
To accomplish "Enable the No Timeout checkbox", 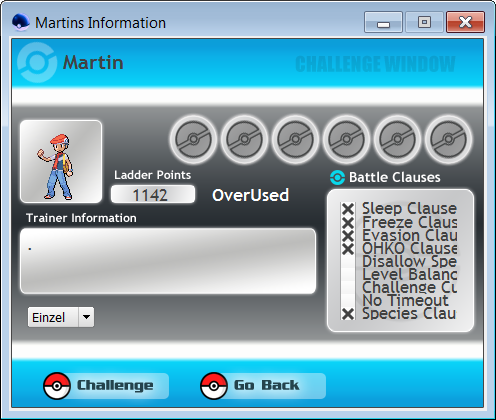I will click(348, 301).
